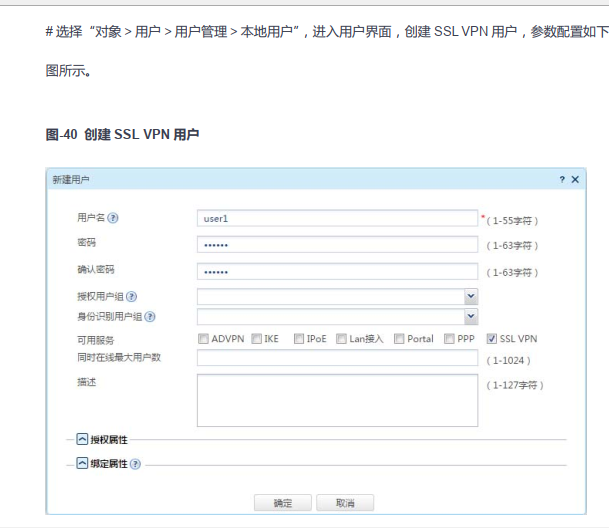Viewport: 609px width, 528px height.
Task: Tick the IKE service checkbox
Action: point(256,339)
